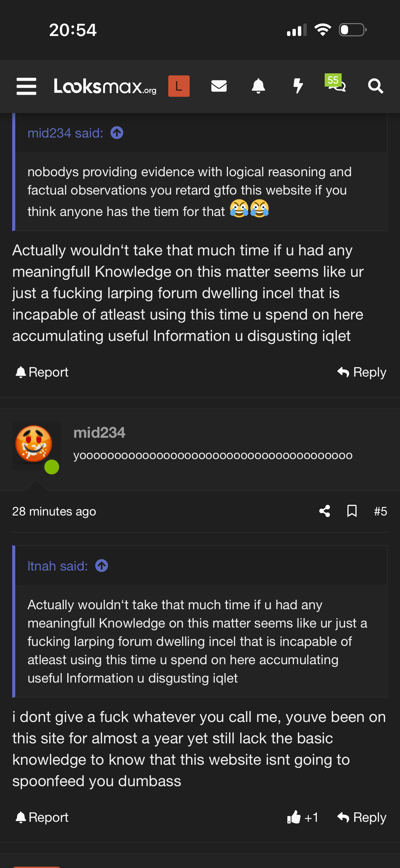Reply to mid234's post #5
The height and width of the screenshot is (868, 400).
tap(362, 817)
